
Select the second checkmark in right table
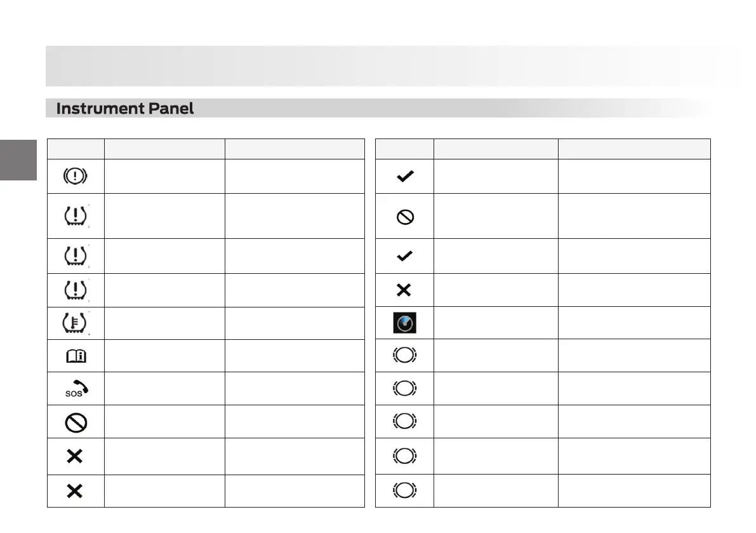[405, 256]
